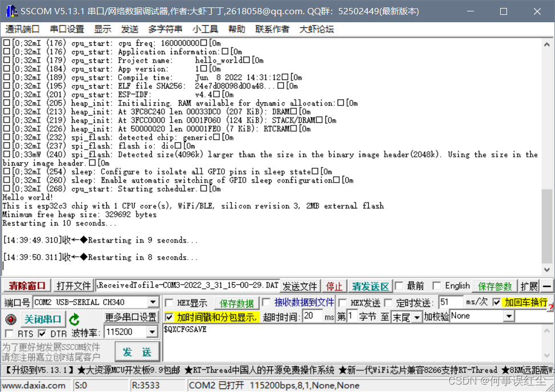Screen dimensions: 555x392
Task: Open the 帮助 menu
Action: click(237, 29)
